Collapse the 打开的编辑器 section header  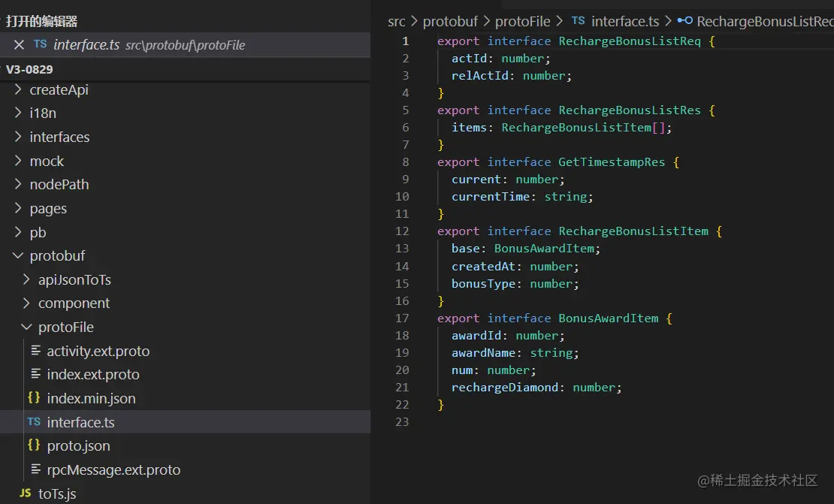tap(185, 21)
